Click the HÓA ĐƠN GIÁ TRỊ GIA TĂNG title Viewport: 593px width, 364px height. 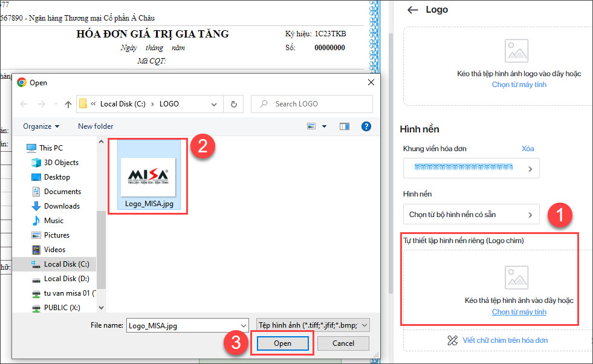click(x=152, y=34)
